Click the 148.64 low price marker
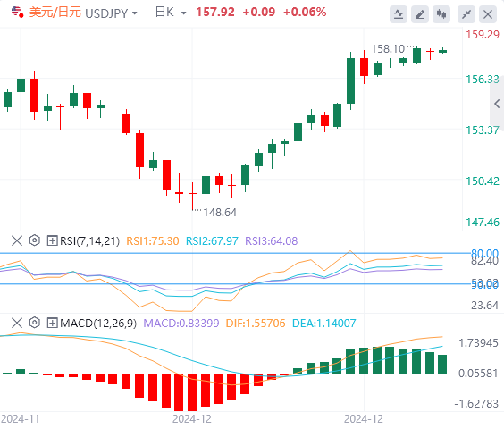 click(220, 212)
